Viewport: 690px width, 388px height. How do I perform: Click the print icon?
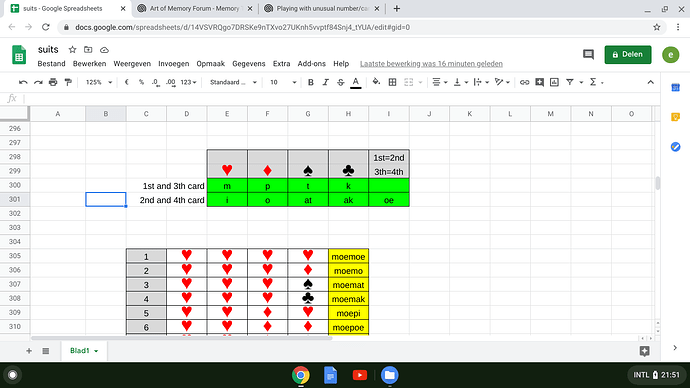pos(53,82)
